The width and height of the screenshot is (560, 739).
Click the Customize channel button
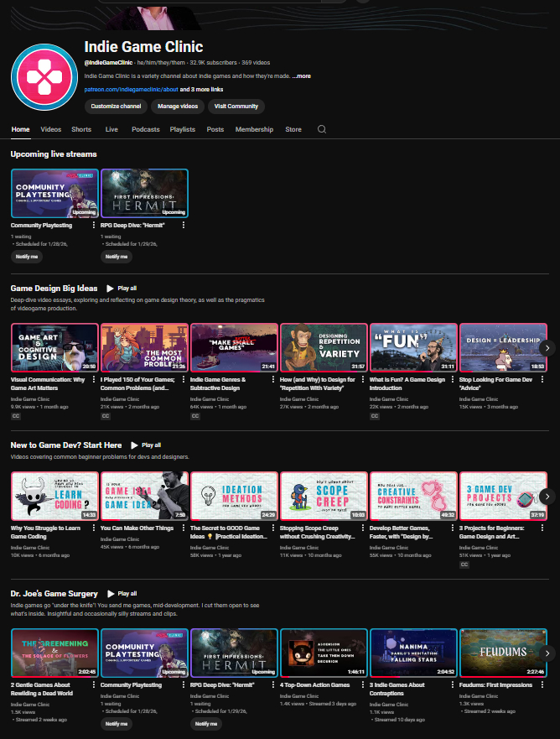coord(115,107)
